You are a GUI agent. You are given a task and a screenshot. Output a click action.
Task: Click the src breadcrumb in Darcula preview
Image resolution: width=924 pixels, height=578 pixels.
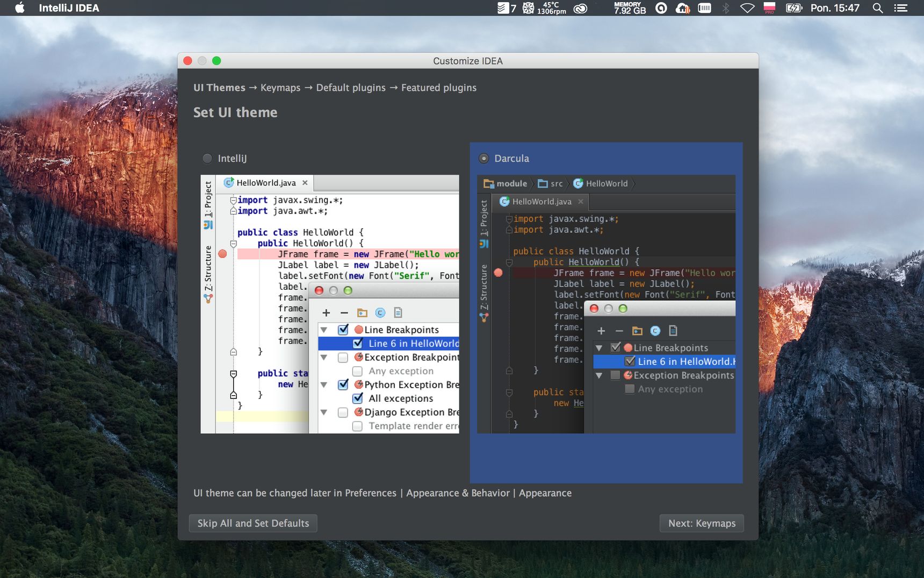click(551, 183)
